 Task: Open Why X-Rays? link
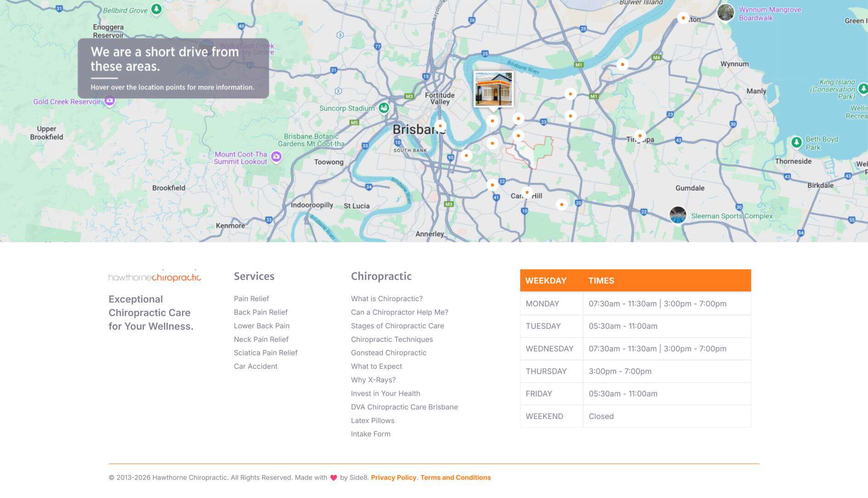(373, 380)
